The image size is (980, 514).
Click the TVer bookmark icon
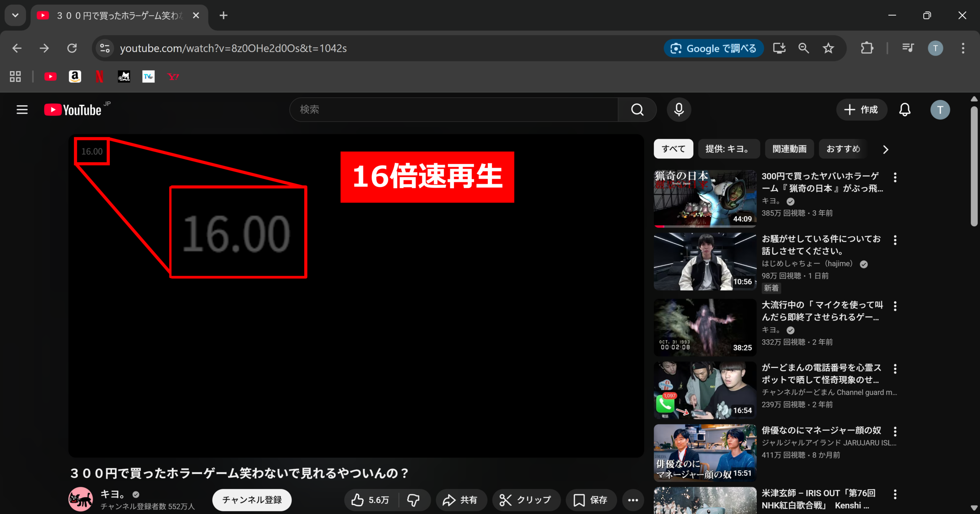click(x=149, y=77)
